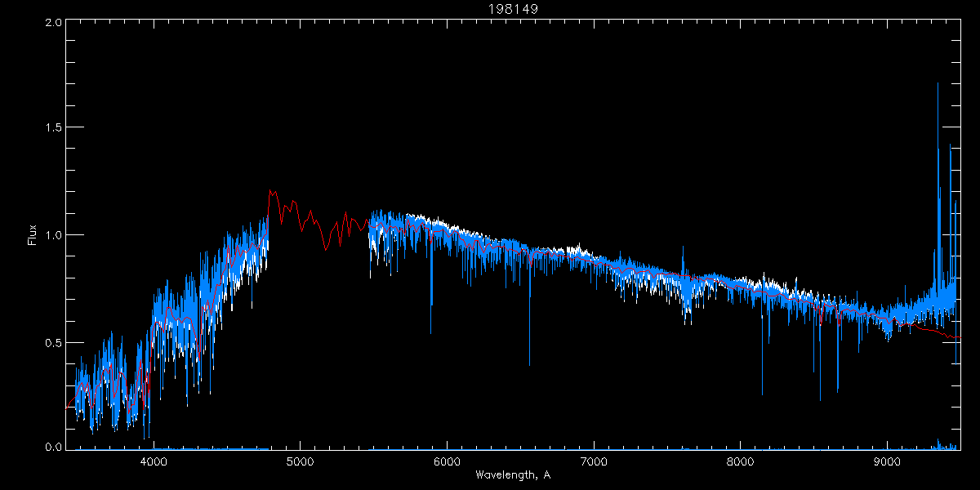The image size is (980, 490).
Task: Click the 1.5 flux tick label
Action: (x=53, y=127)
